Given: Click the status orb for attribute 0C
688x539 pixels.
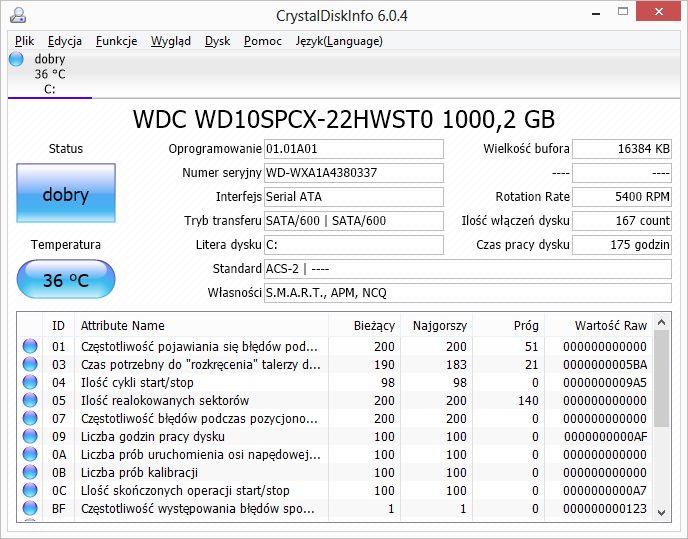Looking at the screenshot, I should (x=30, y=490).
